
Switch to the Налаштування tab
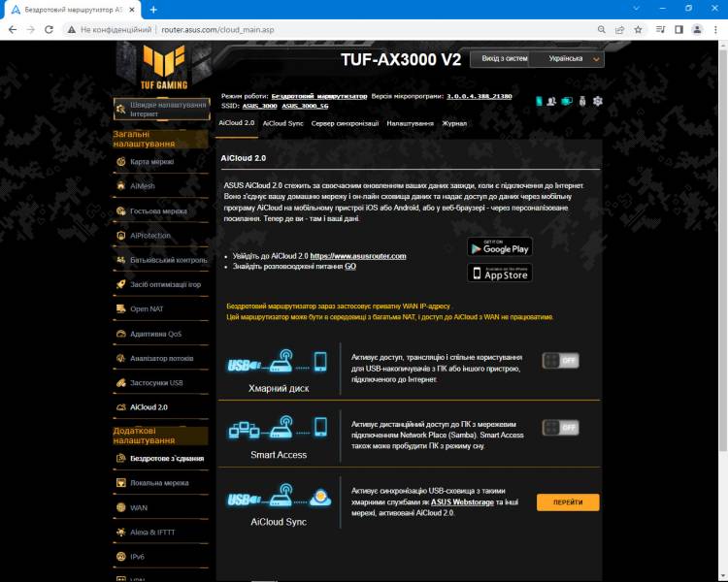coord(410,123)
